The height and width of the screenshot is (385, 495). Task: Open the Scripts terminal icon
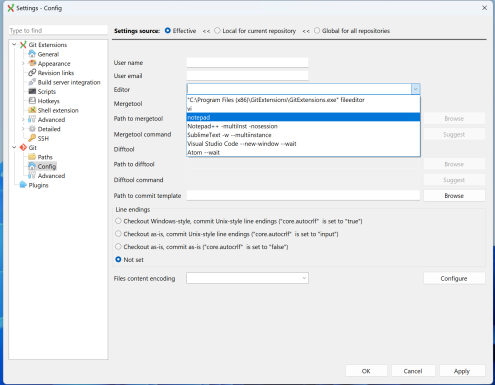32,91
